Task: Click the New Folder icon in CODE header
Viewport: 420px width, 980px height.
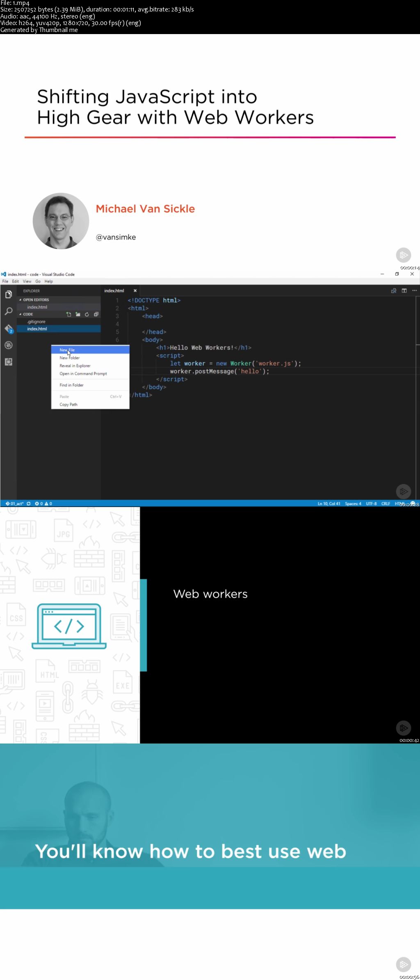Action: coord(78,314)
